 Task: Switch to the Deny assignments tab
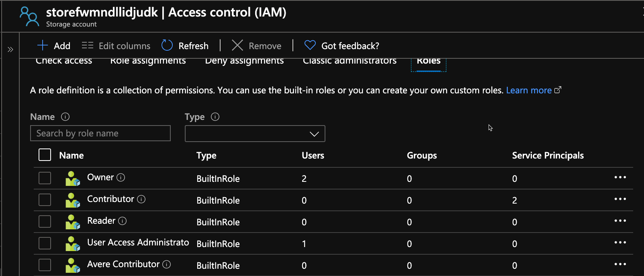coord(244,62)
